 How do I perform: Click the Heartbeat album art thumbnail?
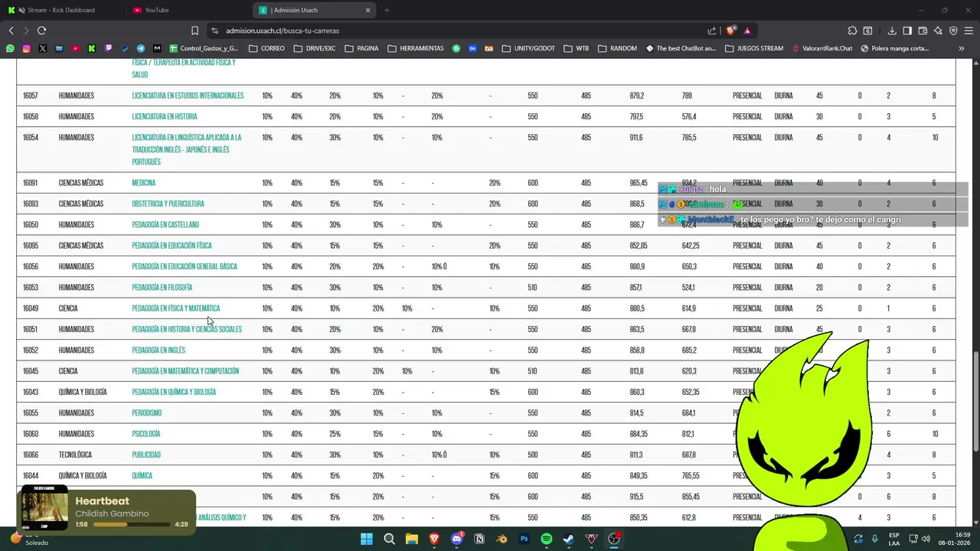[x=44, y=508]
